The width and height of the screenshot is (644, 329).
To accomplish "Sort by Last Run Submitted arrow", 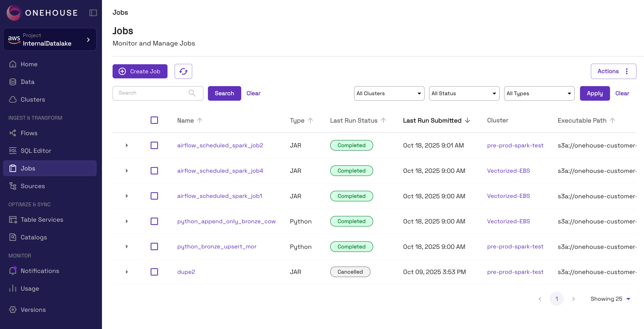I will (467, 120).
